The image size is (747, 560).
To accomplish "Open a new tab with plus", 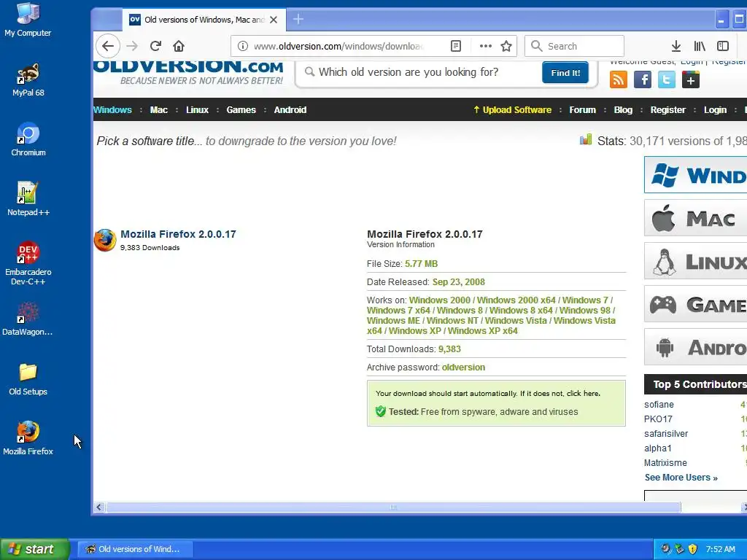I will coord(298,19).
